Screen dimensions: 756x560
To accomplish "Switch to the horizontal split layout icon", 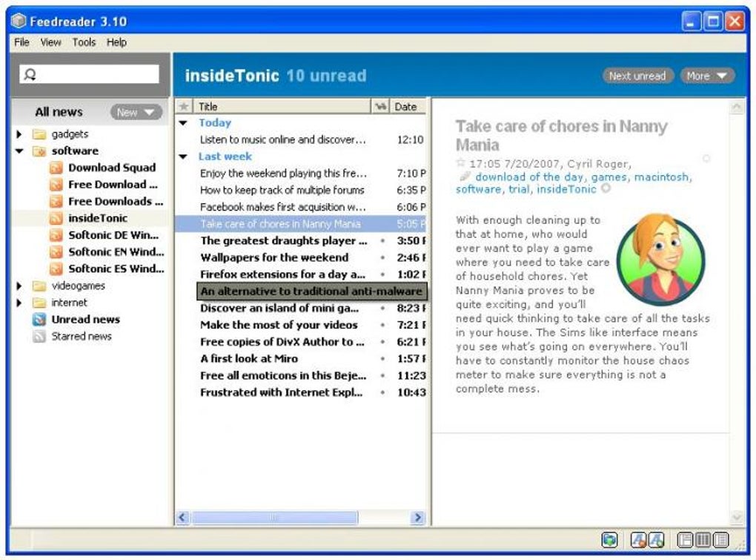I will tap(685, 540).
